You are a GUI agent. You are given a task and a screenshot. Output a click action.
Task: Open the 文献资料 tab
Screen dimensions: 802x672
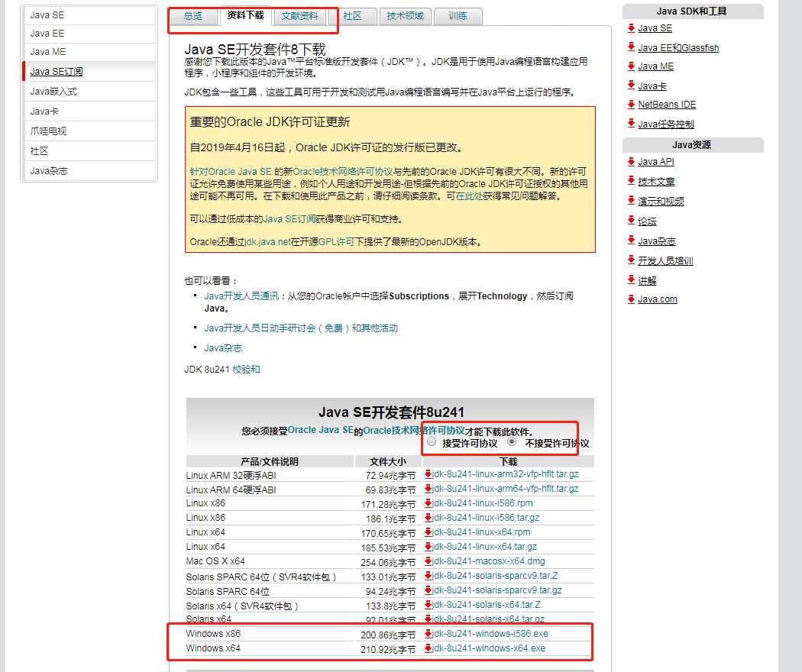[x=299, y=16]
